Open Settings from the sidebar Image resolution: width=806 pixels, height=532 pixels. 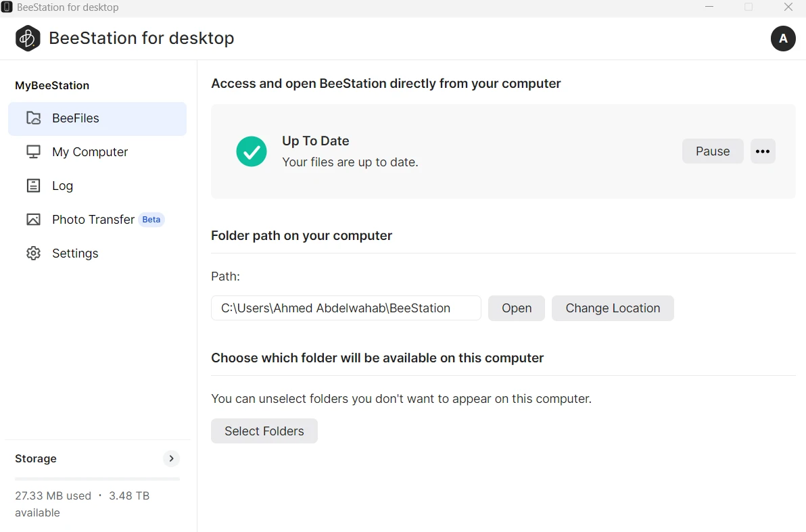[x=74, y=253]
